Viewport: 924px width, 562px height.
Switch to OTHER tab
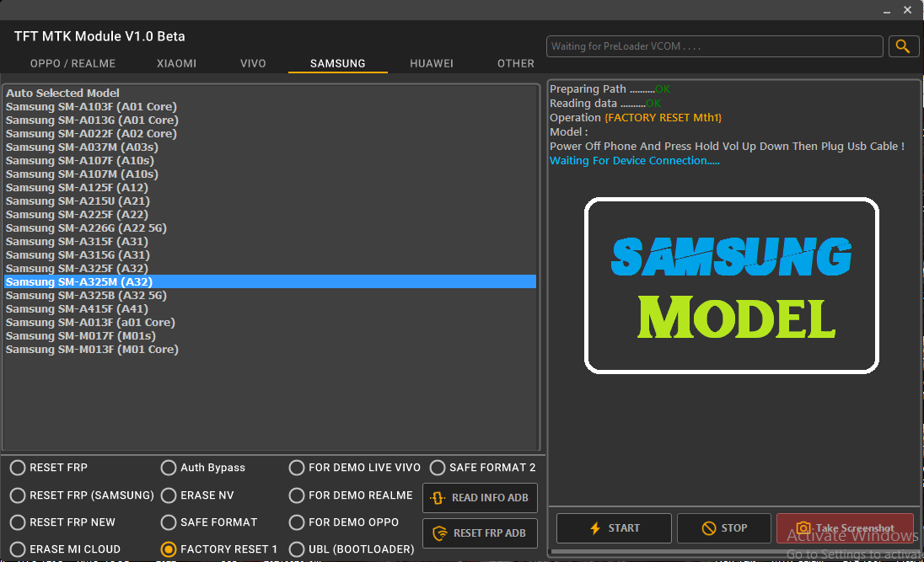tap(516, 64)
